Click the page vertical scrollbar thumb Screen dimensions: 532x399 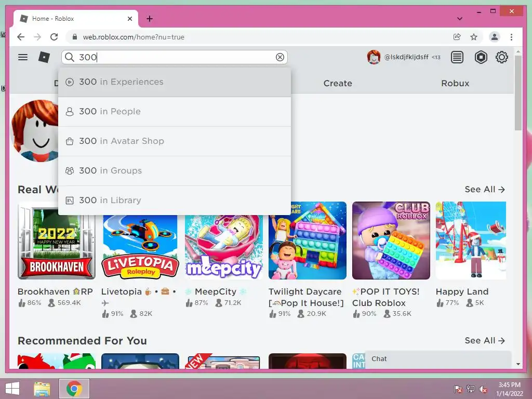(x=518, y=92)
